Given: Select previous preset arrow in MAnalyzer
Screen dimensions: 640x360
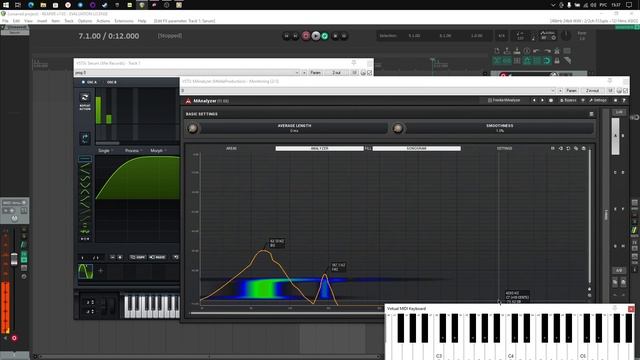Looking at the screenshot, I should tap(534, 100).
